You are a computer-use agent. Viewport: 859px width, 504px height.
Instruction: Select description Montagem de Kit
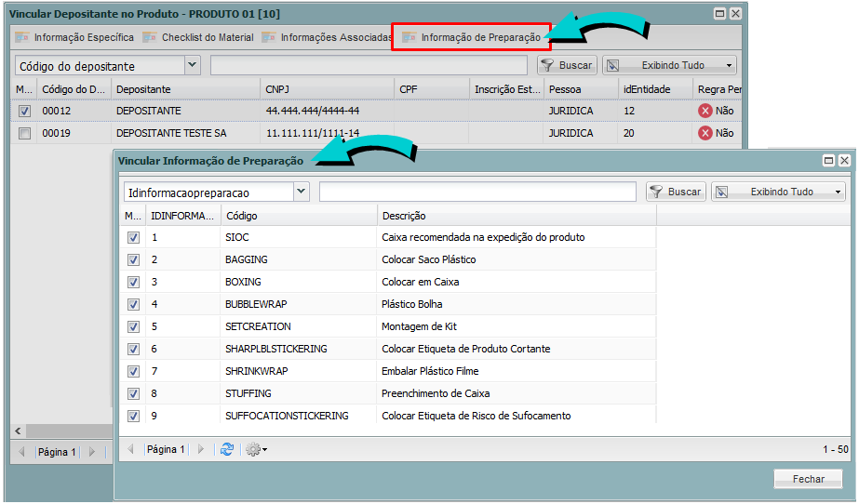(419, 326)
